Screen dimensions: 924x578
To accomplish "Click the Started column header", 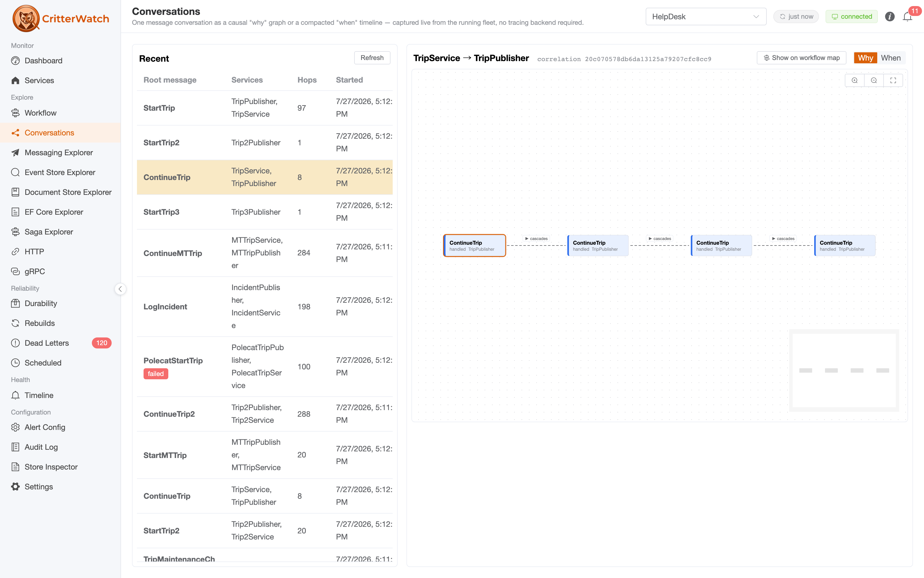I will 349,80.
